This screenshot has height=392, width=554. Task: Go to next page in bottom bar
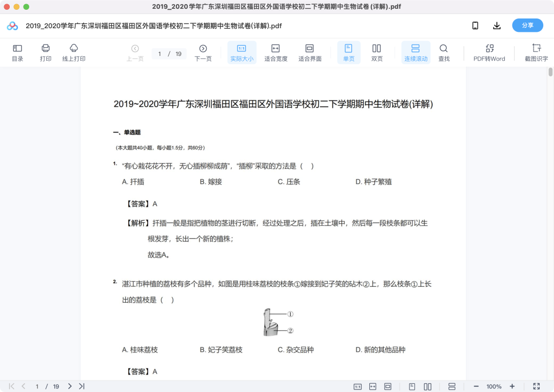(x=70, y=386)
